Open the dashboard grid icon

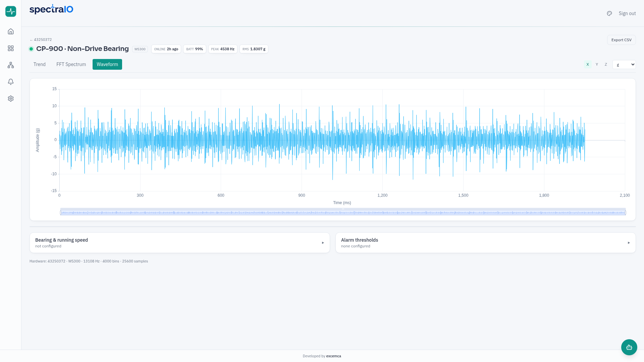tap(11, 48)
